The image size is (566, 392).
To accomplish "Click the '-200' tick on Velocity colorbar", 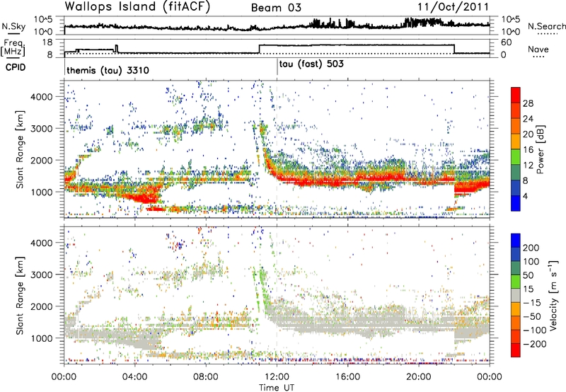I will pos(535,344).
